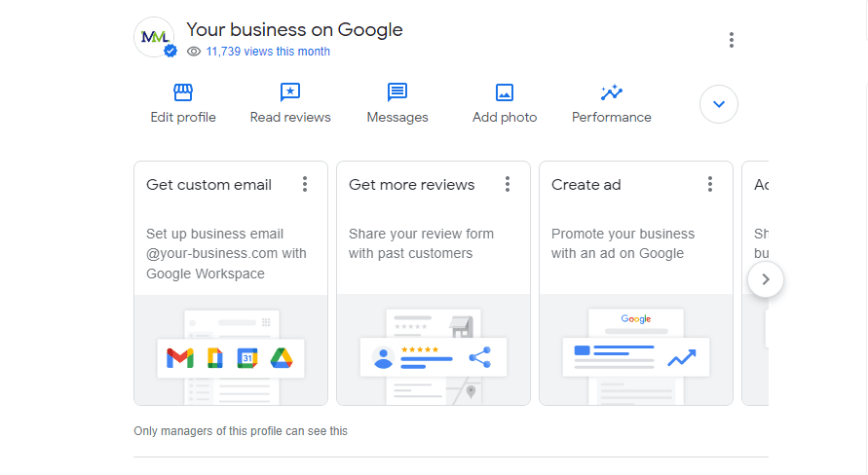Click the Add photo label

pos(505,117)
